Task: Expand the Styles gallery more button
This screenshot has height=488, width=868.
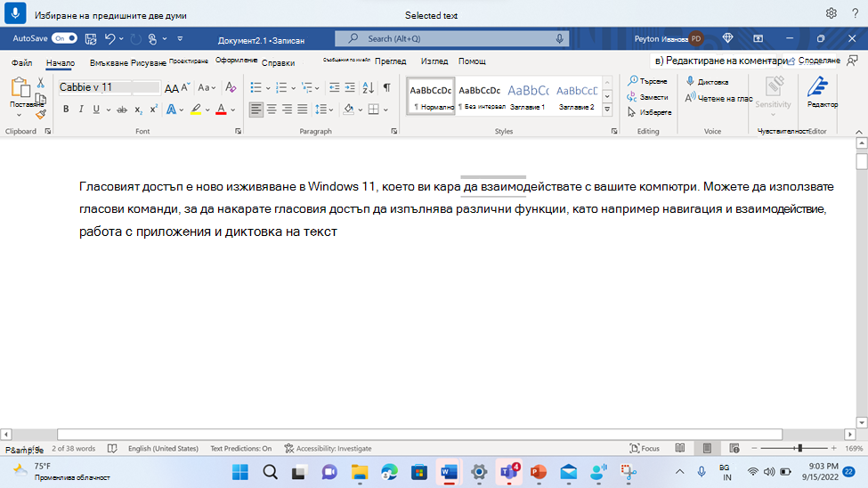Action: (607, 110)
